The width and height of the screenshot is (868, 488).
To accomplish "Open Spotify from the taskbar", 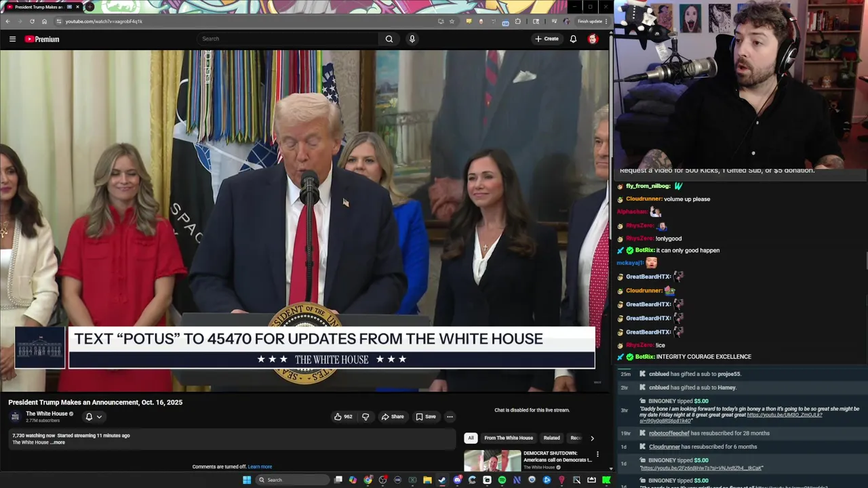I will (x=502, y=480).
